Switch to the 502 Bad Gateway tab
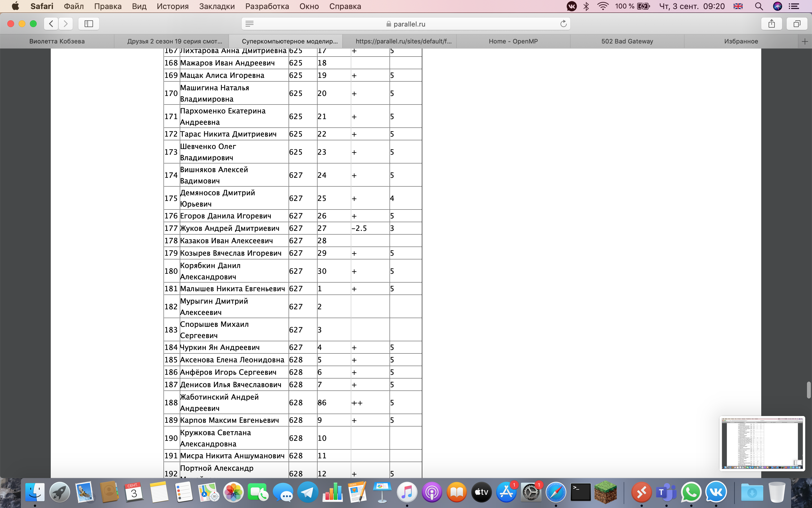Screen dimensions: 812x508 click(x=627, y=41)
